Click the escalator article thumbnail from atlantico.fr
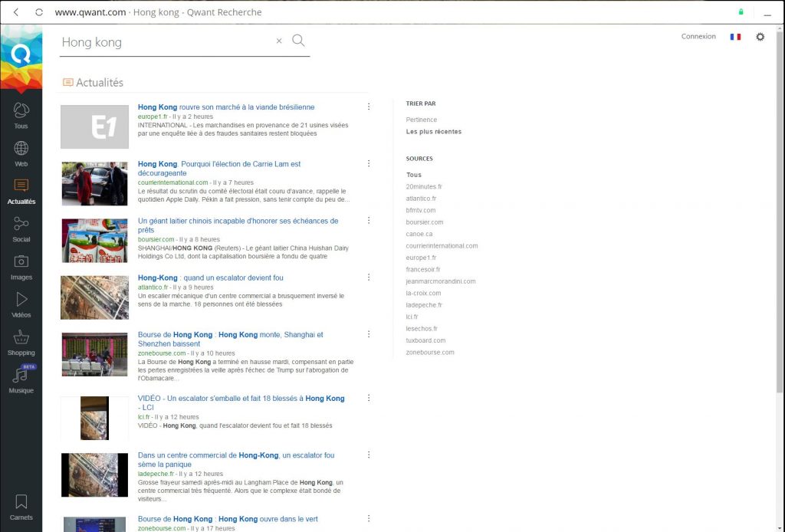 tap(94, 297)
